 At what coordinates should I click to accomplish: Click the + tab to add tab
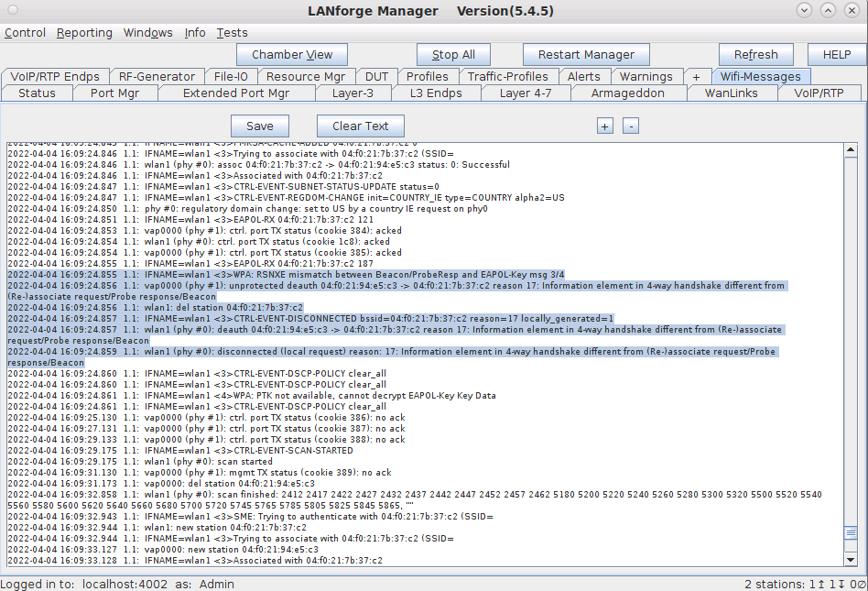[696, 76]
